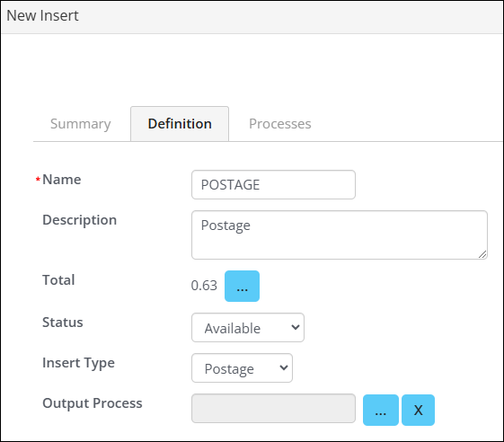Screen dimensions: 504x442
Task: Click the Output Process field
Action: 273,409
